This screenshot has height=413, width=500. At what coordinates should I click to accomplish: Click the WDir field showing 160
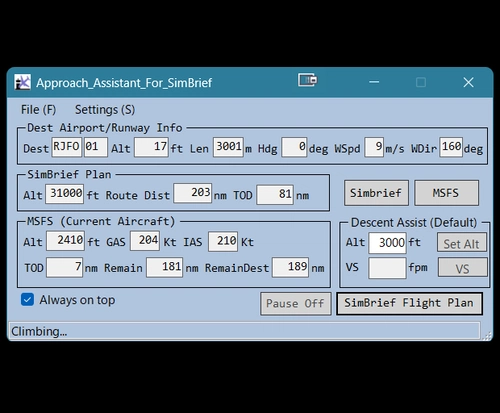click(451, 147)
